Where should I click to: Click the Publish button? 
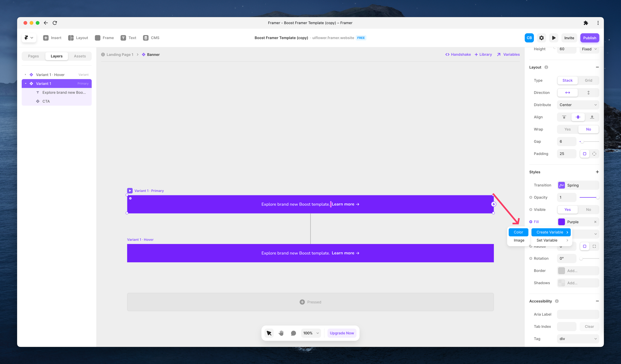[x=590, y=38]
